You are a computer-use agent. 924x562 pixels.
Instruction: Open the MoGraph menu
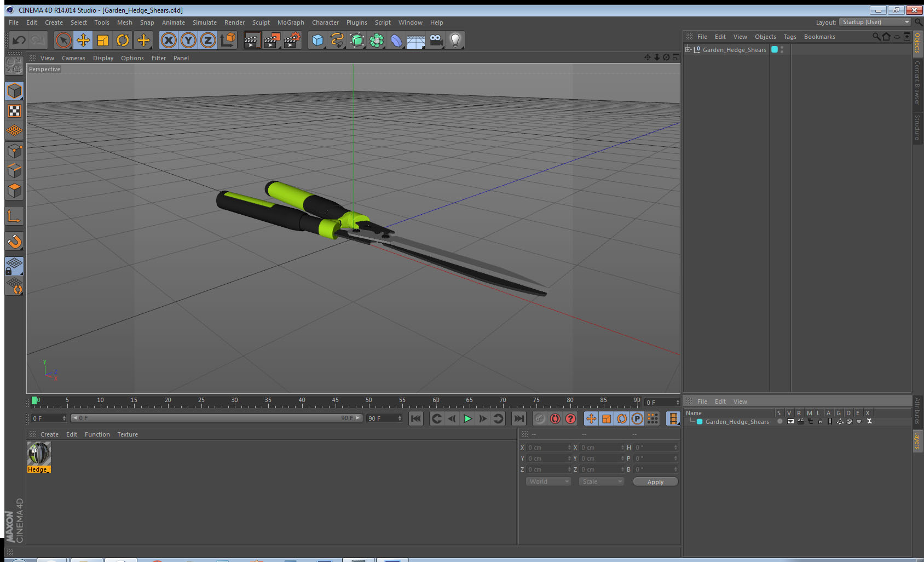click(291, 22)
